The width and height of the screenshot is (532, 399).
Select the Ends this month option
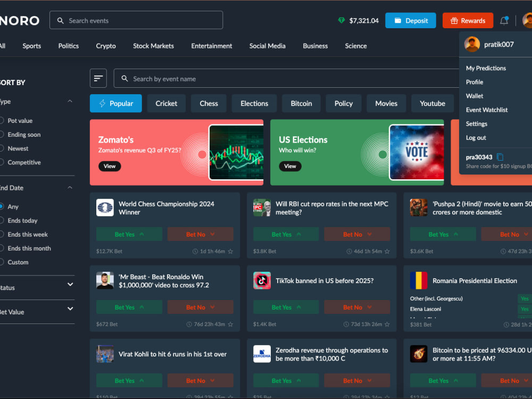[x=26, y=248]
